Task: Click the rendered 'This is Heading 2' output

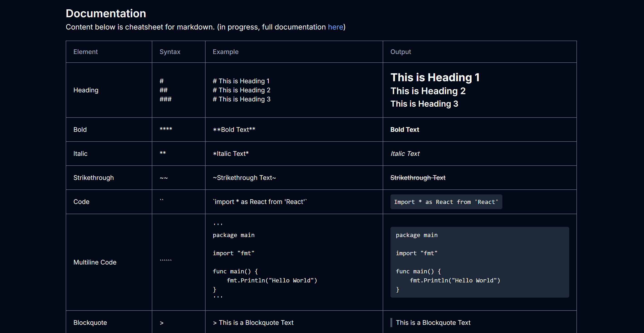Action: point(428,91)
